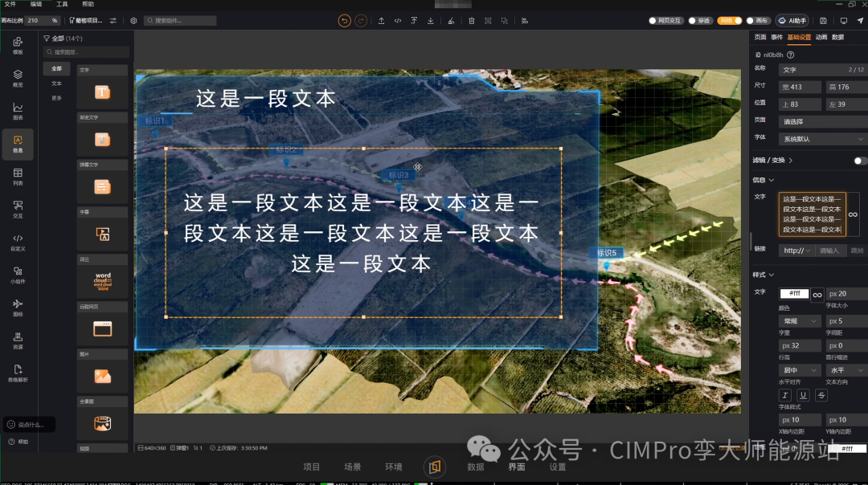Open the 概览 overview sidebar panel
Image resolution: width=868 pixels, height=485 pixels.
coord(18,78)
